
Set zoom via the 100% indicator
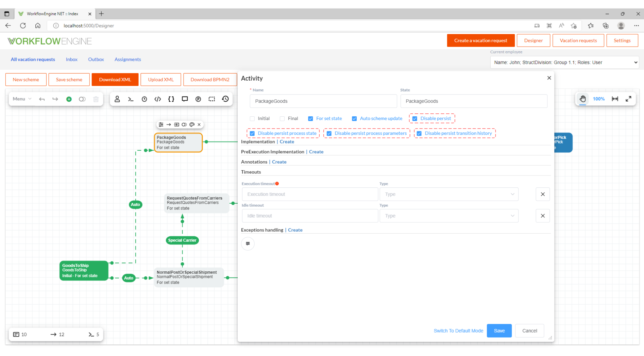pos(598,99)
